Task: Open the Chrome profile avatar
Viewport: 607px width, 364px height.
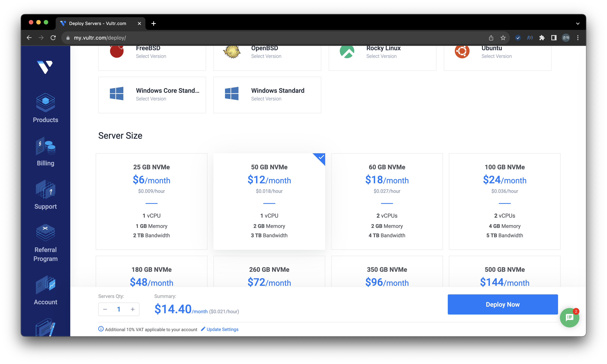Action: point(566,38)
